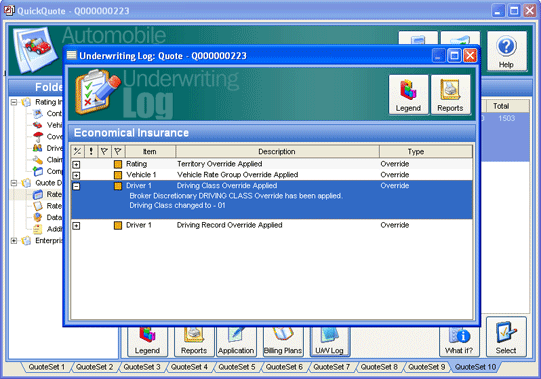Click Underwriting Log clipboard logo icon
This screenshot has width=541, height=379.
[x=98, y=92]
